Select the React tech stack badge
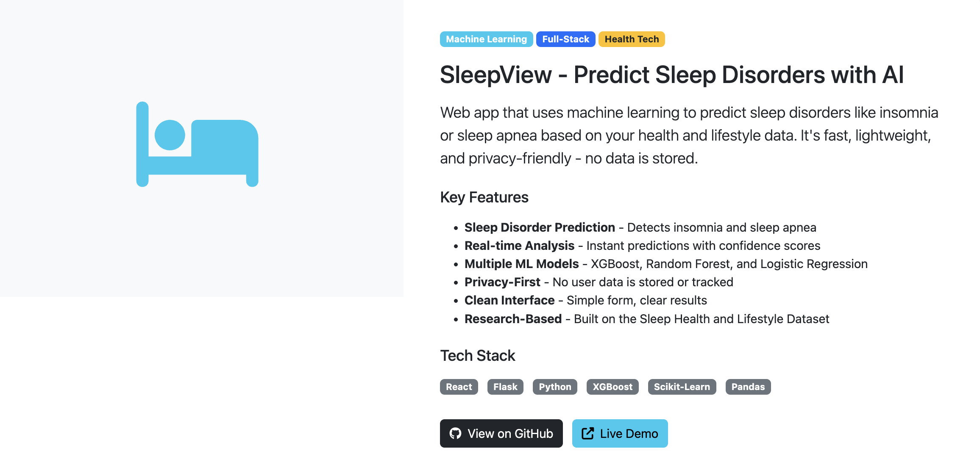 [x=459, y=387]
